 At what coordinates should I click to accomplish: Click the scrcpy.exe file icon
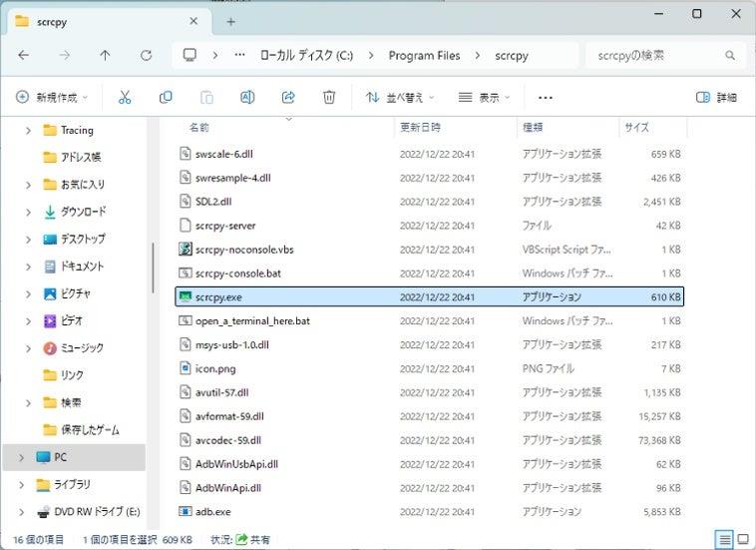click(x=186, y=296)
